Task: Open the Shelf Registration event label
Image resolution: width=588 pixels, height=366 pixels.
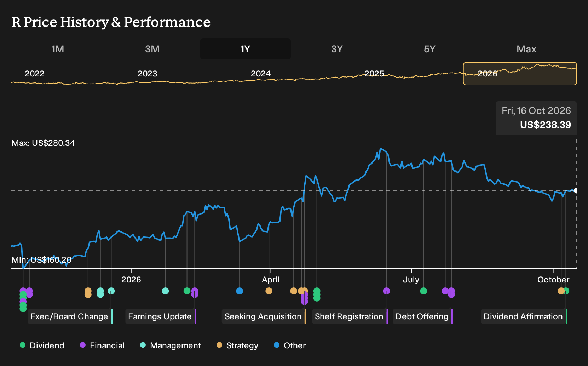Action: click(350, 316)
